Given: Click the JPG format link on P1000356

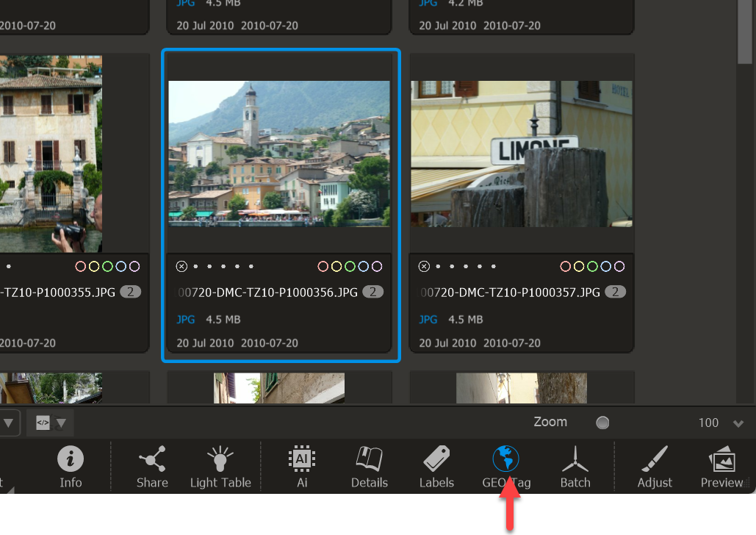Looking at the screenshot, I should click(186, 320).
